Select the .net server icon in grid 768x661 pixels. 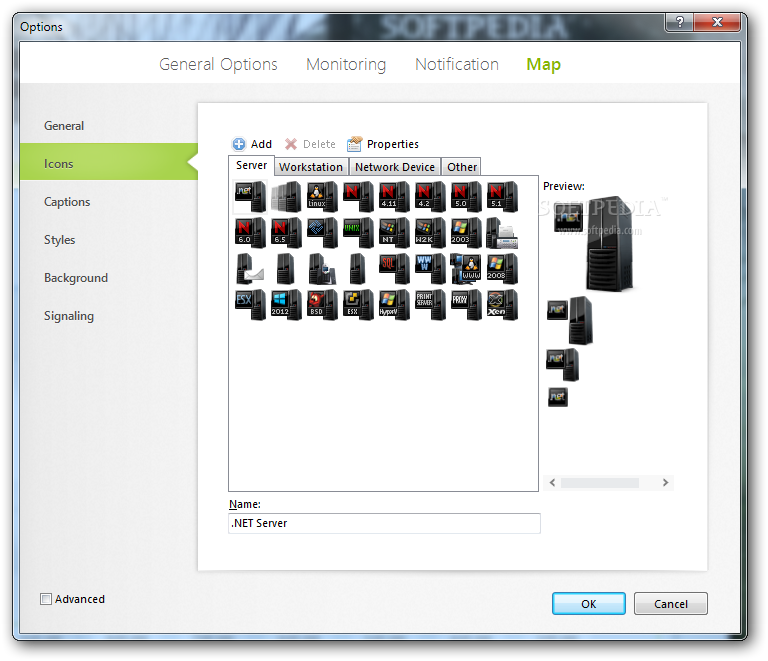pos(250,196)
